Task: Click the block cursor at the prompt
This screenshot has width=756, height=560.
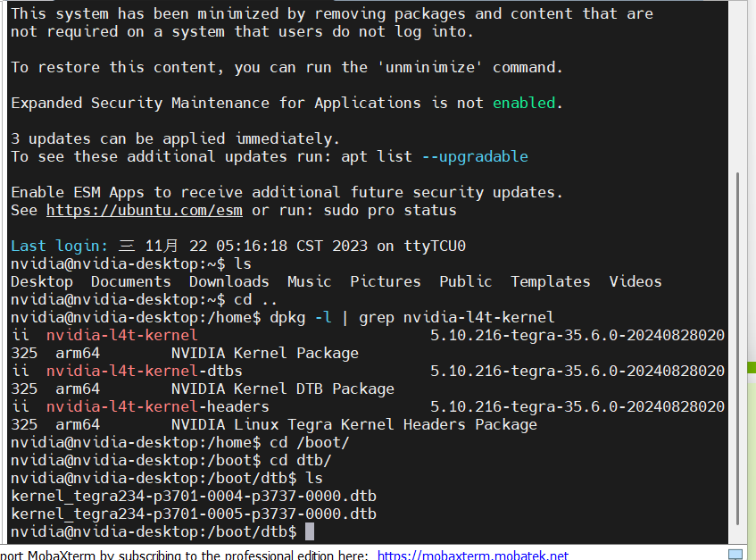Action: coord(310,532)
